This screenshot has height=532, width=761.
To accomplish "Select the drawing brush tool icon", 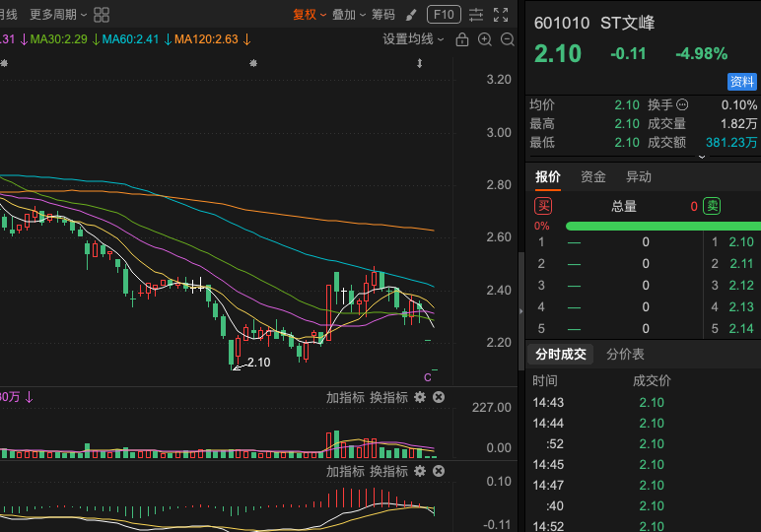I will 411,15.
